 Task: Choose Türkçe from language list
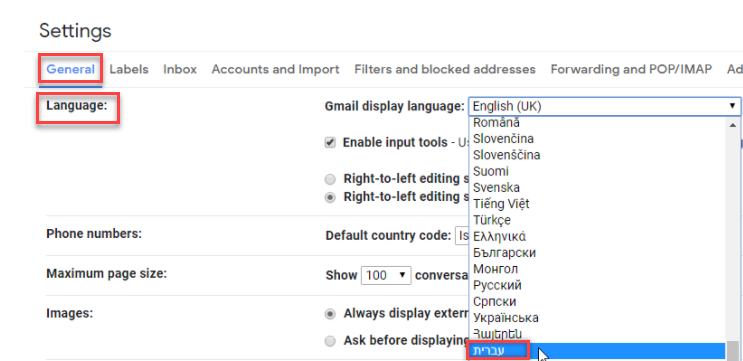tap(597, 220)
